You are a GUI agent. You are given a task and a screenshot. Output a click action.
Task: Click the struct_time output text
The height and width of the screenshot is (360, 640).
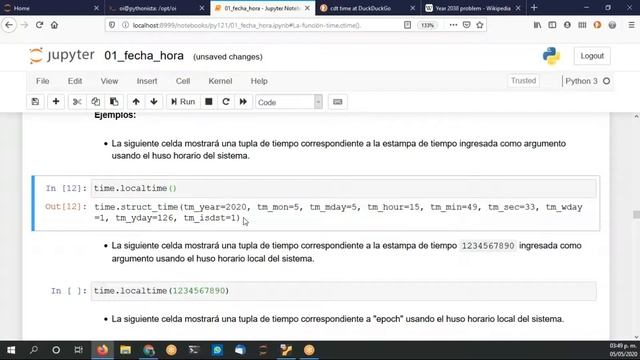[x=338, y=212]
